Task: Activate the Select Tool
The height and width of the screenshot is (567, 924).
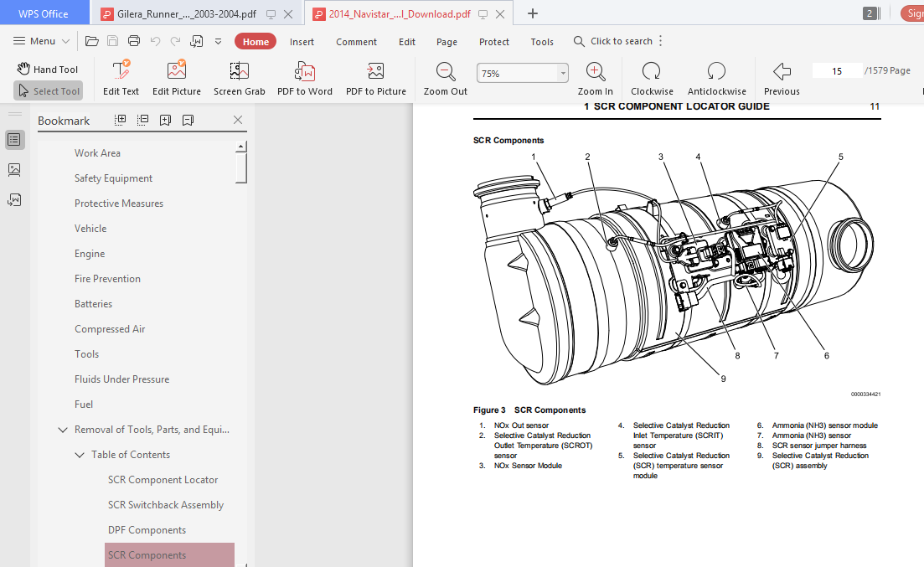Action: (x=49, y=90)
